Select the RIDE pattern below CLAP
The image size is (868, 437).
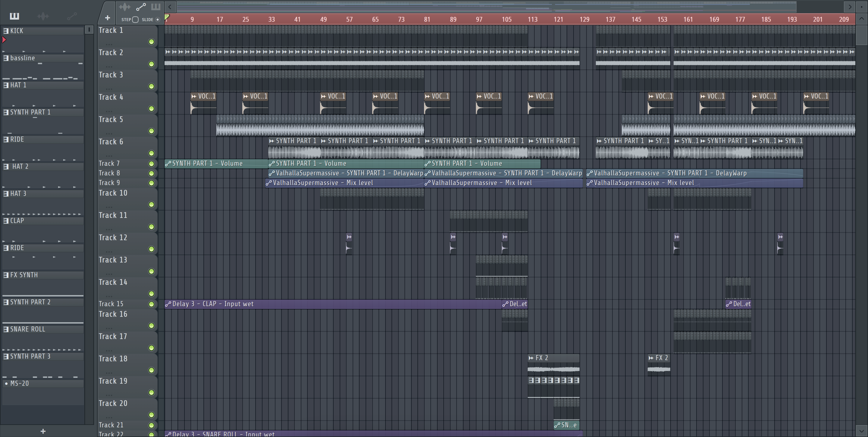point(43,248)
